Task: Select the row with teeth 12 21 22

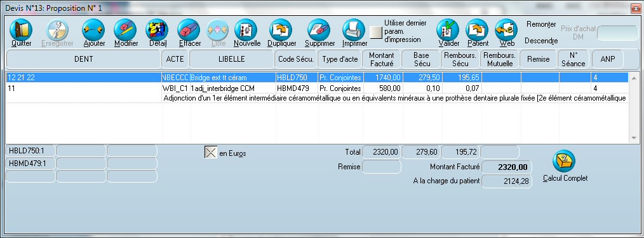Action: pos(317,78)
